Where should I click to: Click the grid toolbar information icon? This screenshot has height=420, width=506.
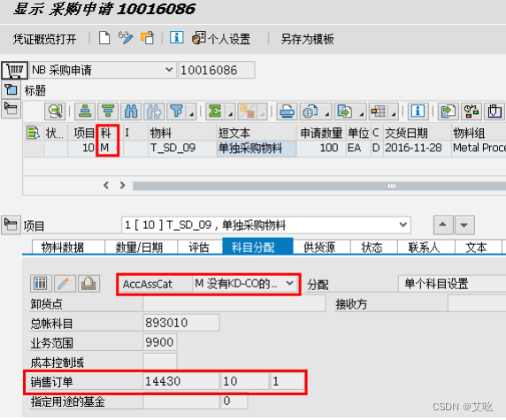[x=418, y=111]
